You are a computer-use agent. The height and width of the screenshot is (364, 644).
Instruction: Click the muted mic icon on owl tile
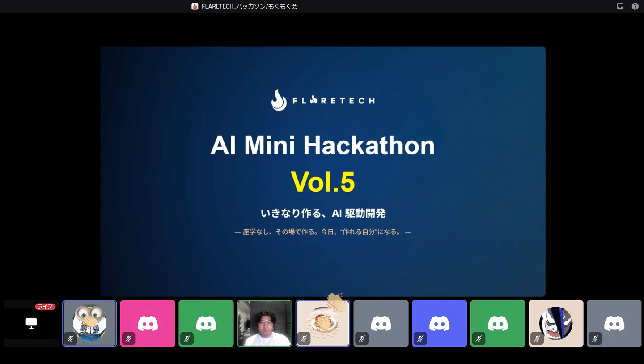70,339
